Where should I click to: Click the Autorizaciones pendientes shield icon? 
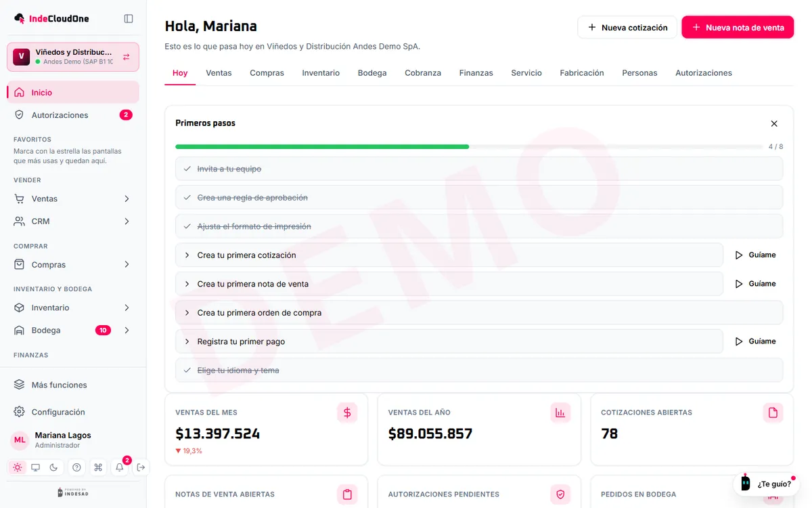point(560,494)
